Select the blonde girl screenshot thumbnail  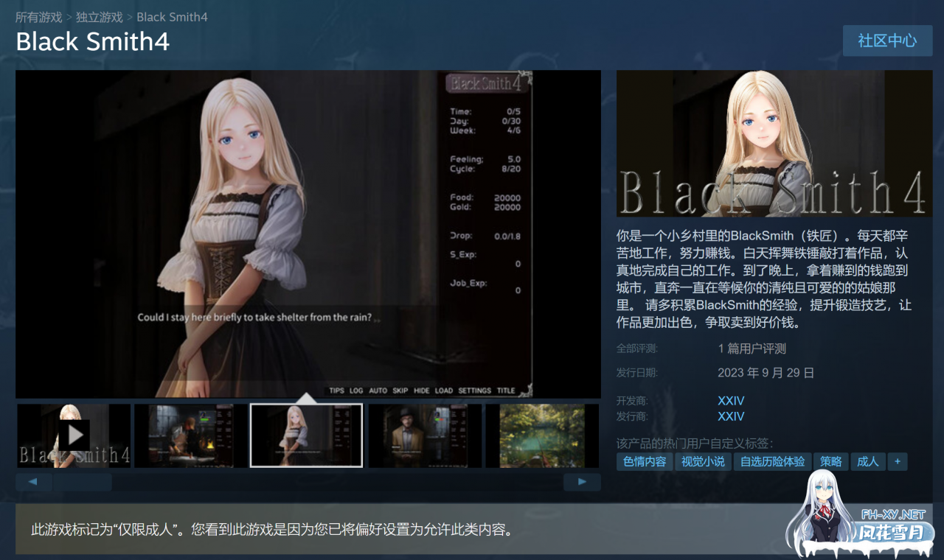(x=306, y=435)
